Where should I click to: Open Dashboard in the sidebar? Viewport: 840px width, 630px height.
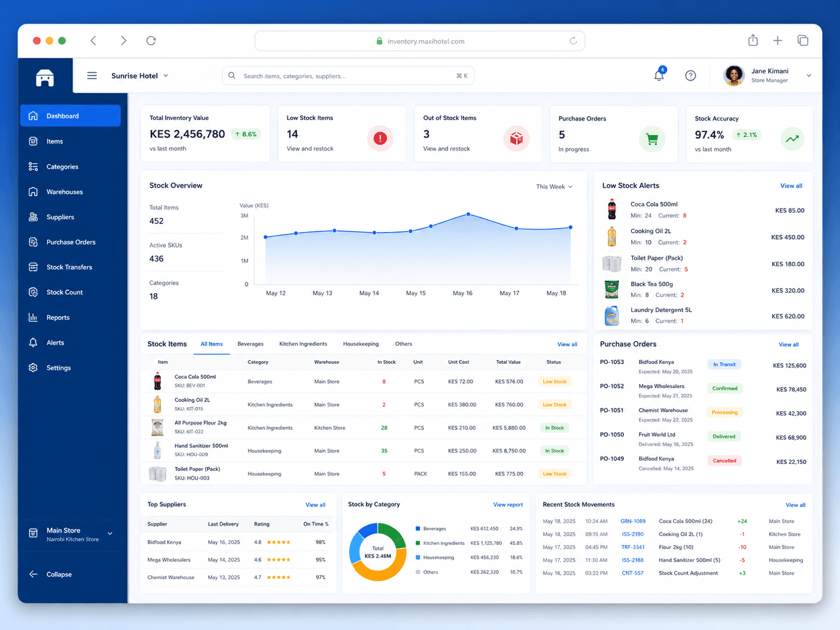pyautogui.click(x=70, y=115)
